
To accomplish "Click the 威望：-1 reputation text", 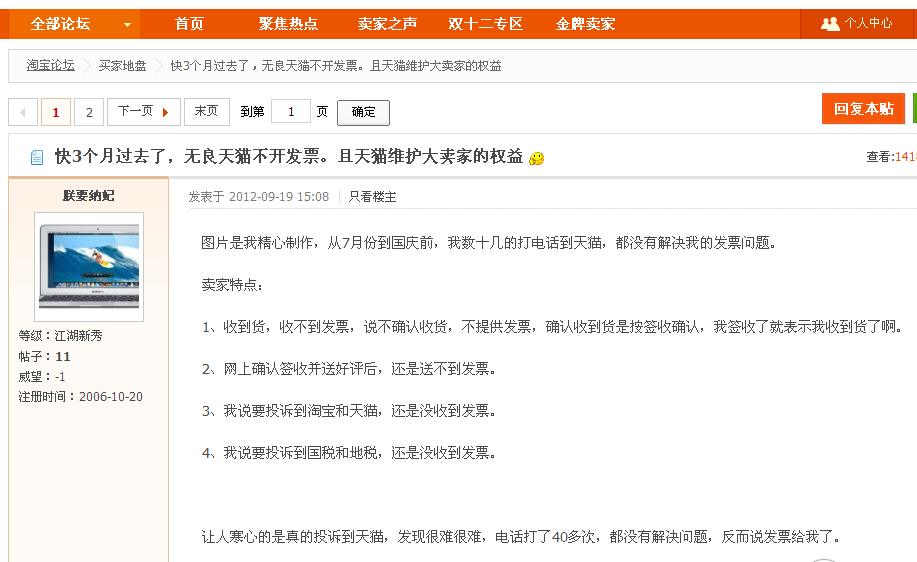I will click(x=42, y=377).
